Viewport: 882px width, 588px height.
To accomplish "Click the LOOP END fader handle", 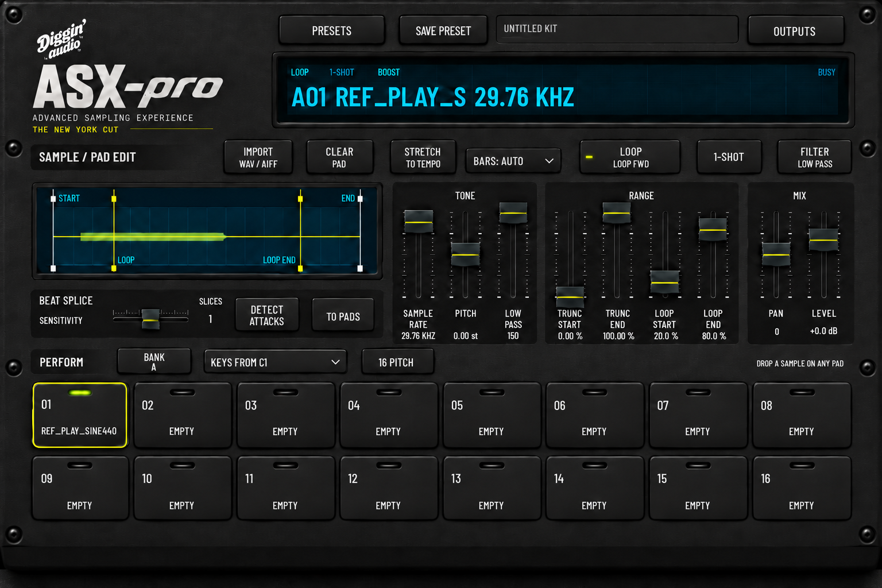I will pos(713,230).
